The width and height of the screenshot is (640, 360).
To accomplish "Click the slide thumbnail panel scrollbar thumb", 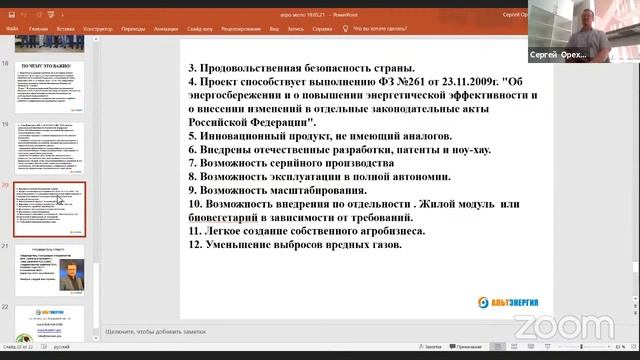I will pos(96,295).
